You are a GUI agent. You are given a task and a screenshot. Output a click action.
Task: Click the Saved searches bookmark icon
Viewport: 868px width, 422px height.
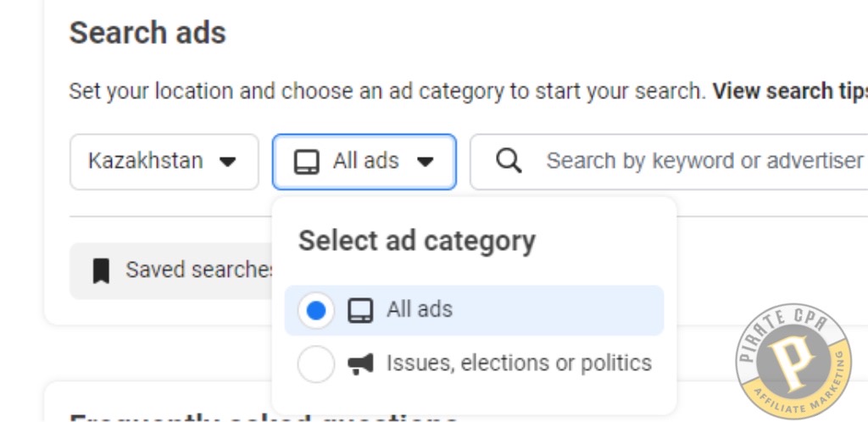click(101, 271)
